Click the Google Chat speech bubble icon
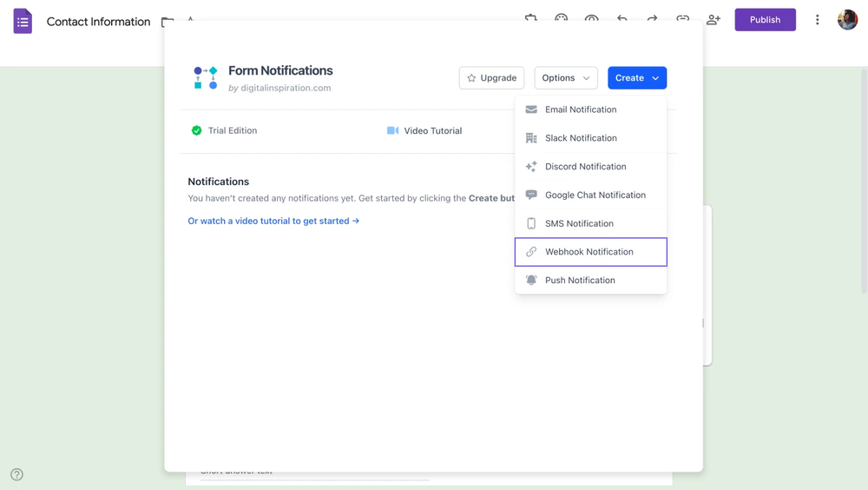This screenshot has height=490, width=868. (531, 195)
